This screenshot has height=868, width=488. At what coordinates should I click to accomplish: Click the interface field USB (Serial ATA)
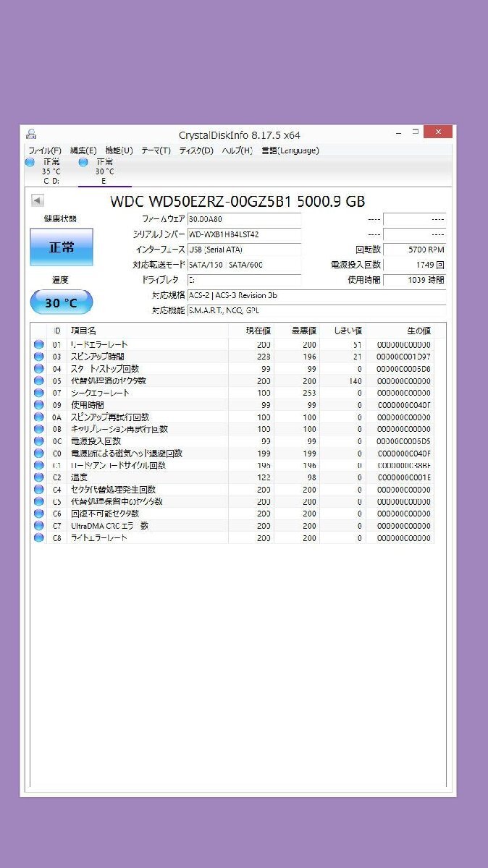[x=244, y=250]
